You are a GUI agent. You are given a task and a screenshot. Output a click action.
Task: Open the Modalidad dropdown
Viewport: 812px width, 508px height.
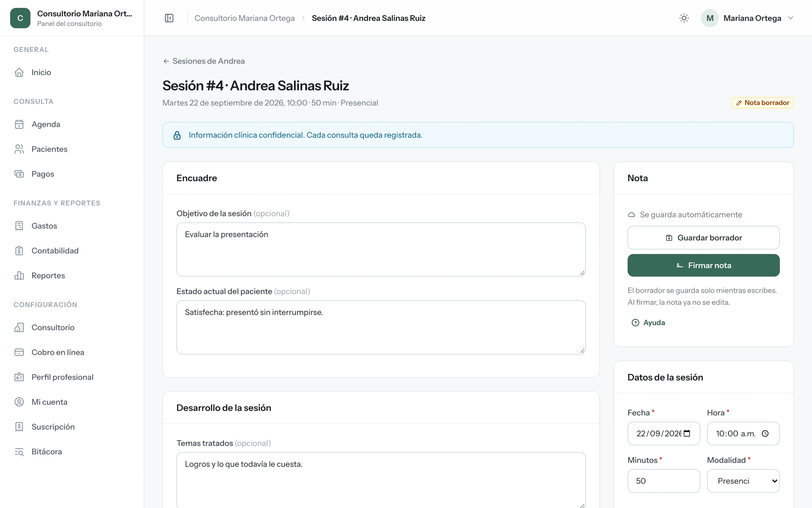pos(743,481)
